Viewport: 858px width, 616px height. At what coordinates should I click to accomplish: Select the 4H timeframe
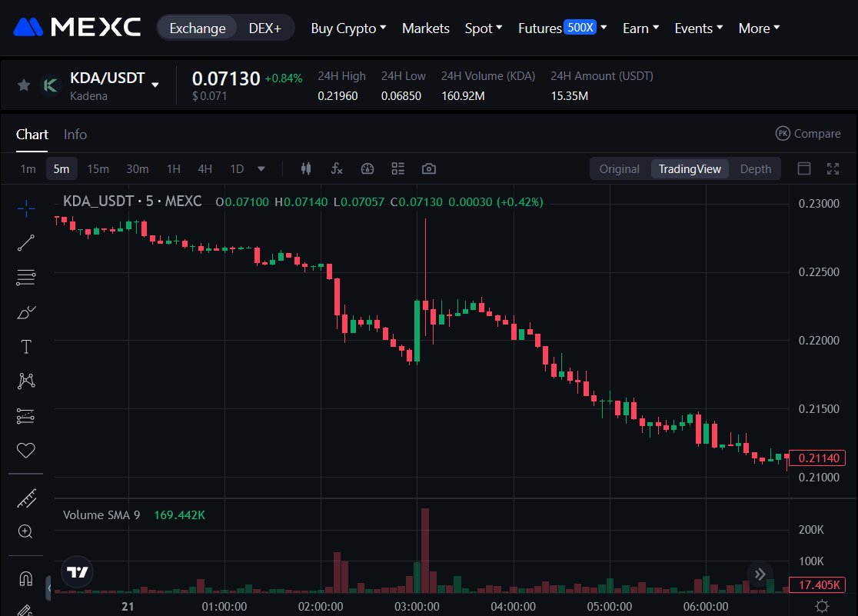click(205, 168)
